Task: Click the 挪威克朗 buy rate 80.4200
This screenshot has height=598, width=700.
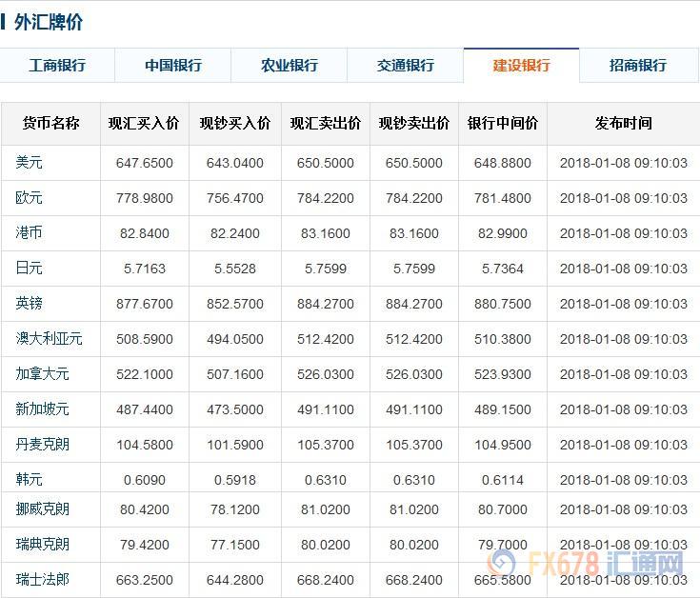Action: click(145, 509)
